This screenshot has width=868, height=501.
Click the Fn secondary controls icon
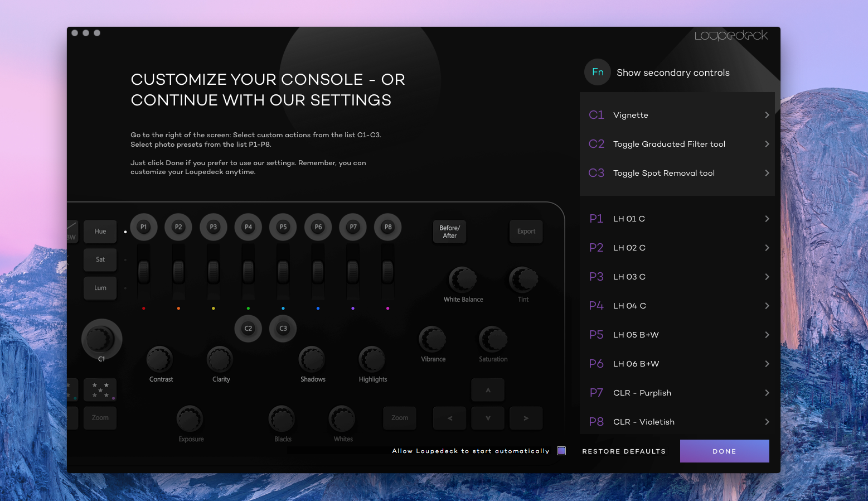598,73
